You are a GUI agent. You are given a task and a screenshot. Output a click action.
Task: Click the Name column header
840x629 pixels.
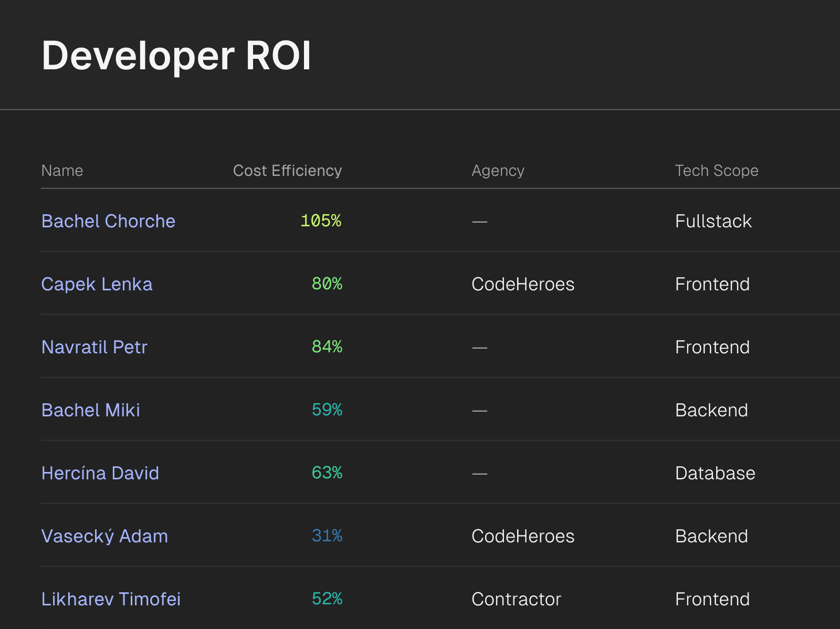tap(62, 171)
